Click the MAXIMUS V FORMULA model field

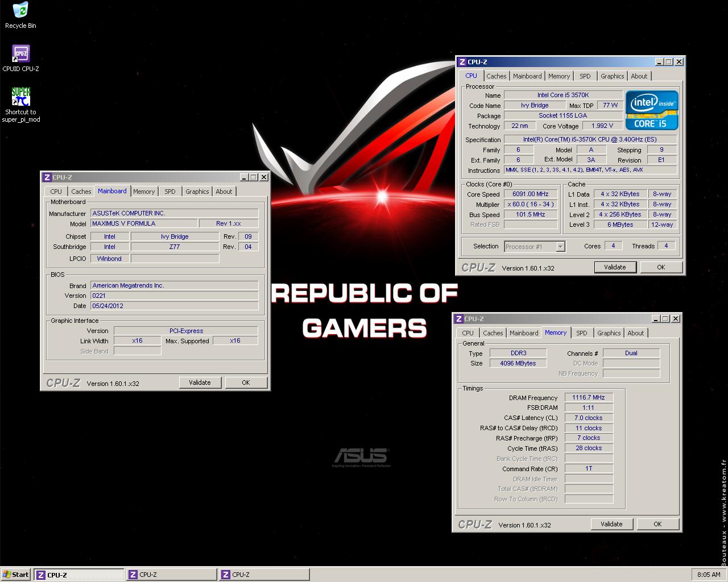click(x=144, y=223)
